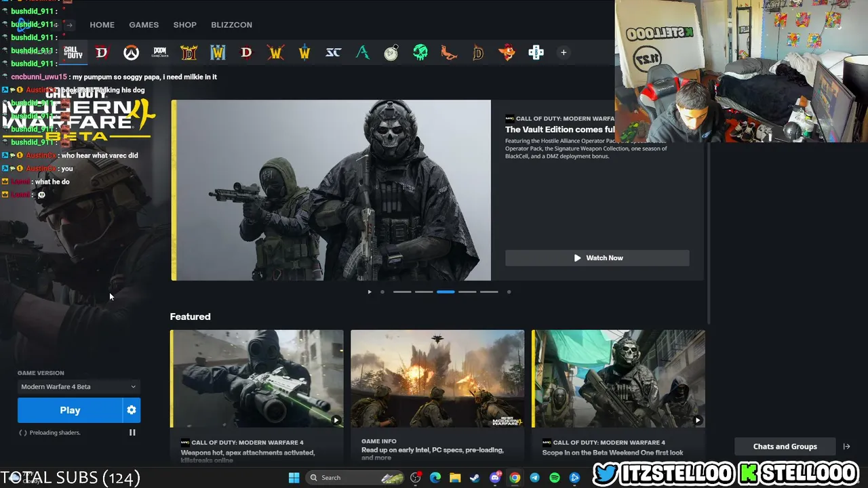Open game settings gear beside Play
The image size is (868, 488).
click(132, 410)
